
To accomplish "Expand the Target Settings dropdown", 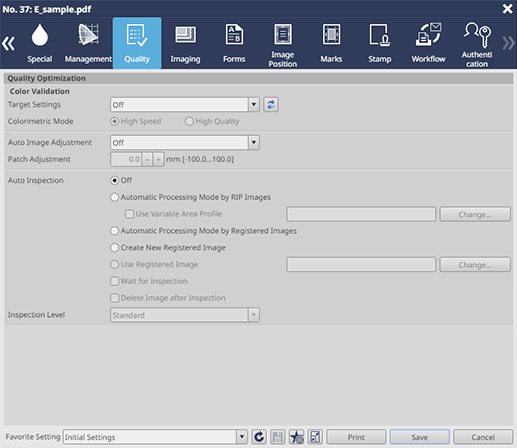I will pos(254,105).
